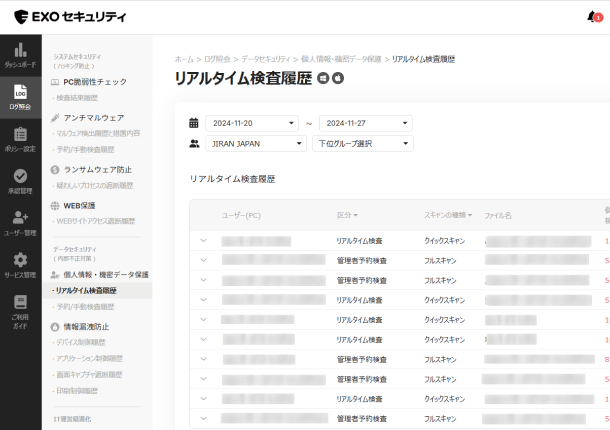Click the 情報漏洩防止 circle icon

[x=55, y=327]
